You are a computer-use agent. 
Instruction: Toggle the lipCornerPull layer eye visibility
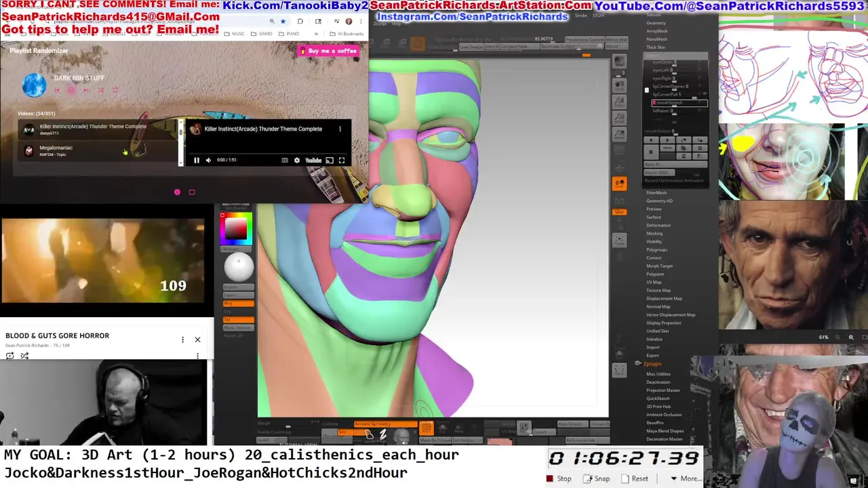[704, 95]
